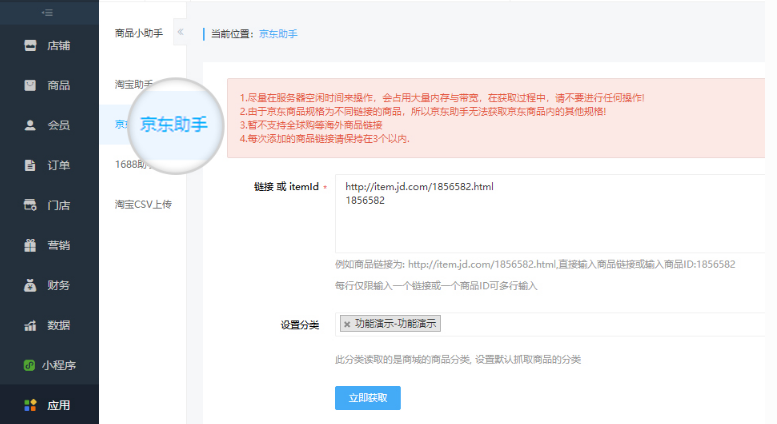The image size is (777, 424).
Task: Click the 链接 或 itemId field label
Action: pos(286,187)
